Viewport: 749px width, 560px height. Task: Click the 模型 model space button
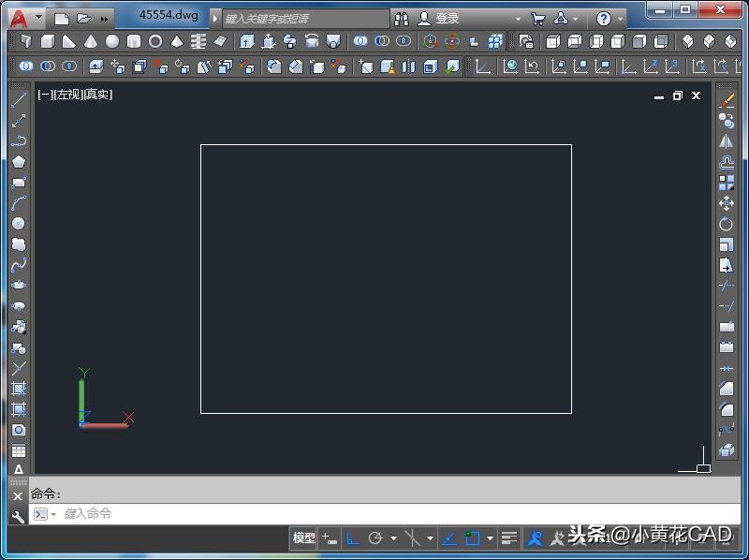click(x=304, y=538)
